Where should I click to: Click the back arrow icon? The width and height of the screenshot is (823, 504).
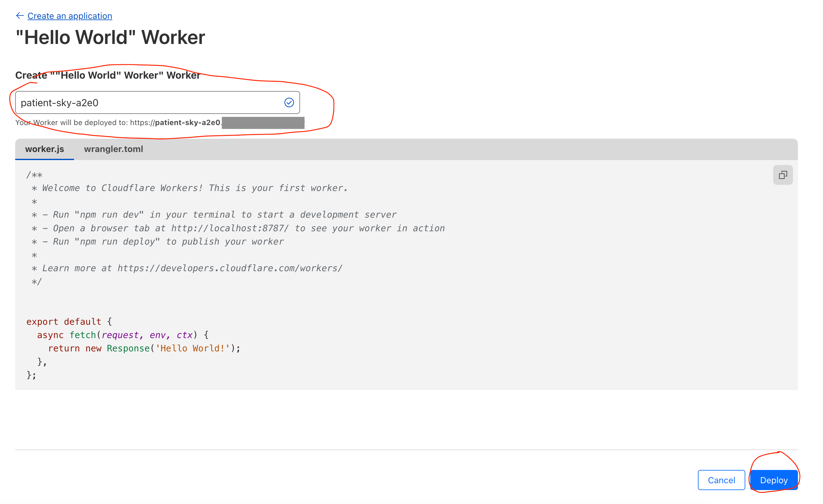[x=20, y=16]
